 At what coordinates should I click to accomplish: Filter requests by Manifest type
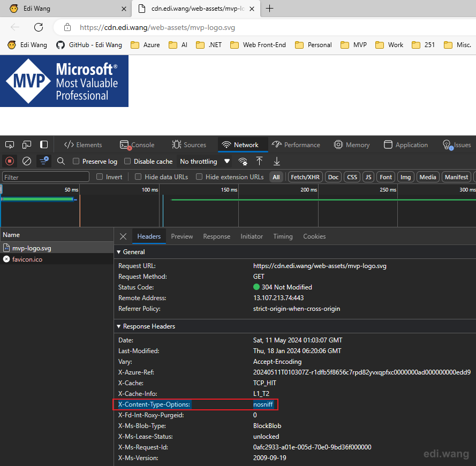456,177
